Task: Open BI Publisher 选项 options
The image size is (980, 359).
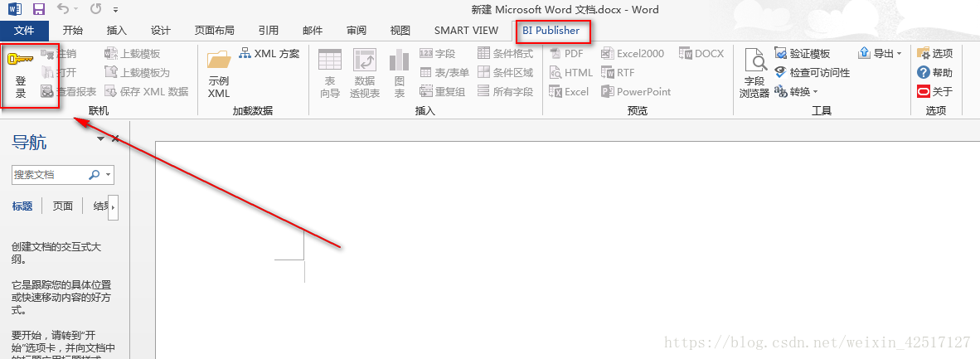Action: pyautogui.click(x=935, y=54)
